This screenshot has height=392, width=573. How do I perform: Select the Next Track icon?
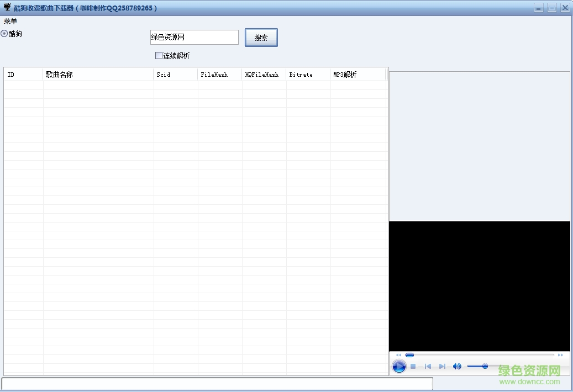click(x=442, y=366)
